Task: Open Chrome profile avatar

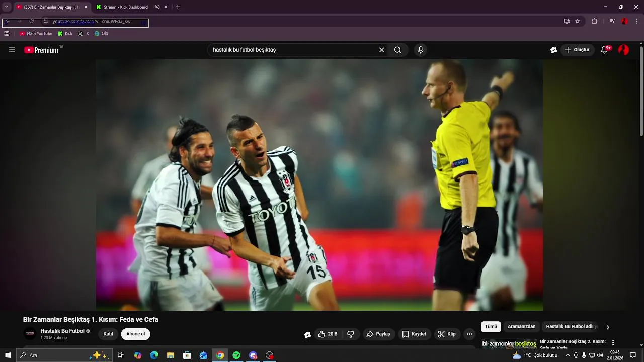Action: [x=624, y=21]
